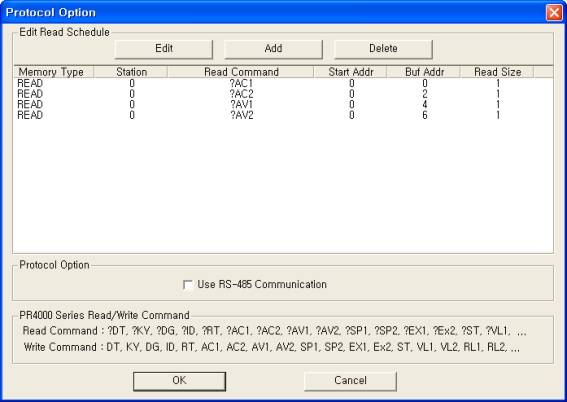Select the ?AV2 read command row
Image resolution: width=567 pixels, height=402 pixels.
pos(283,115)
